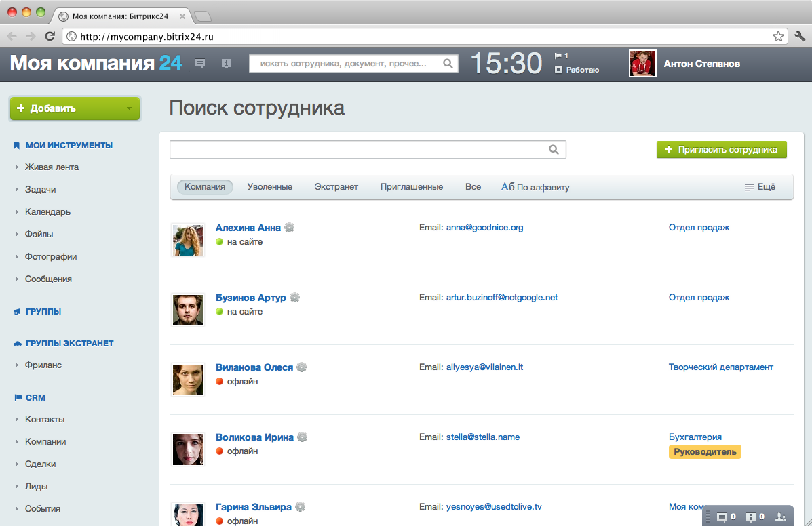Toggle the Работаю workday status
Viewport: 812px width, 526px height.
pyautogui.click(x=577, y=70)
